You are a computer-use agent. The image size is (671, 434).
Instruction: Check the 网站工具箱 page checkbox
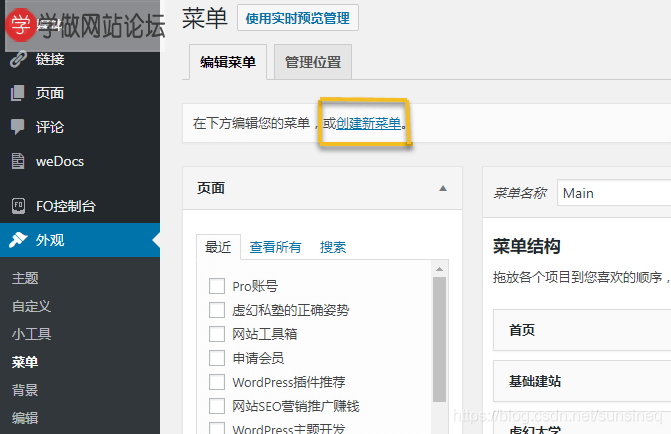217,334
